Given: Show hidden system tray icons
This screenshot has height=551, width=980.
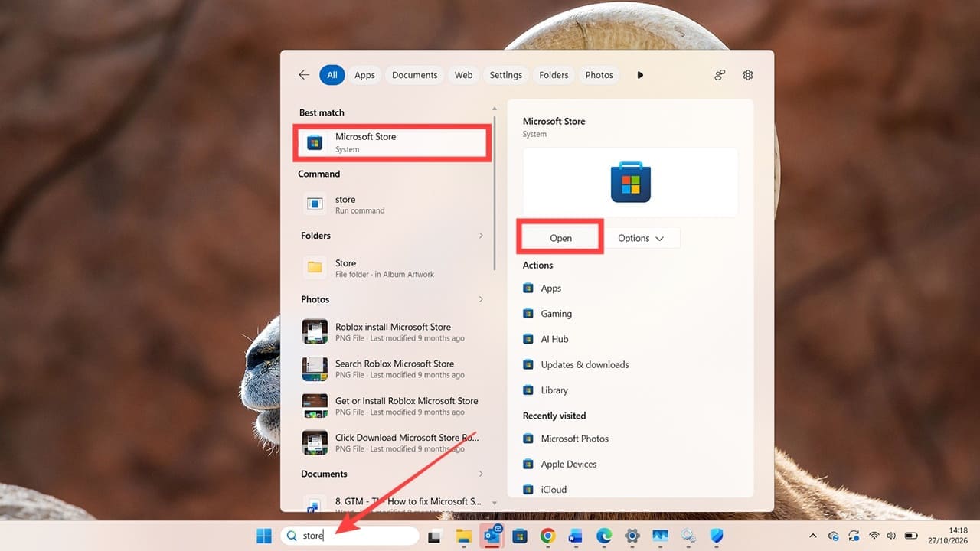Looking at the screenshot, I should pyautogui.click(x=813, y=536).
